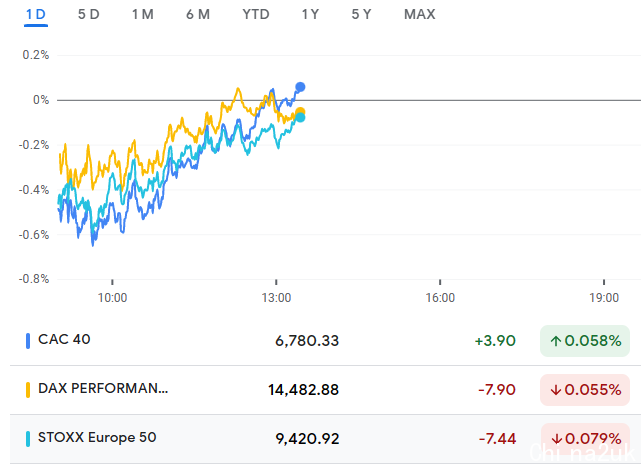Click the 16:00 time axis label
The image size is (641, 465).
440,297
